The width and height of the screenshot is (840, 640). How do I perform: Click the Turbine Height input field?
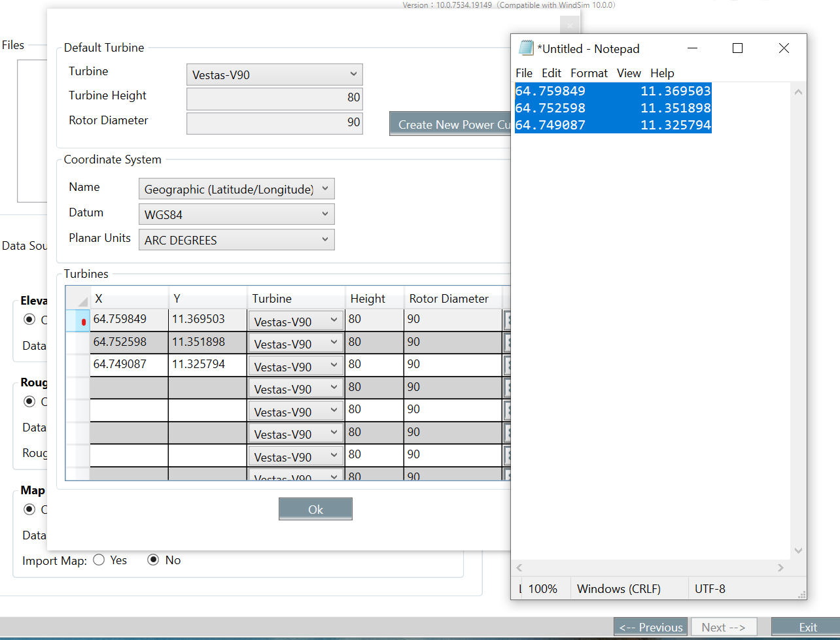click(x=274, y=99)
